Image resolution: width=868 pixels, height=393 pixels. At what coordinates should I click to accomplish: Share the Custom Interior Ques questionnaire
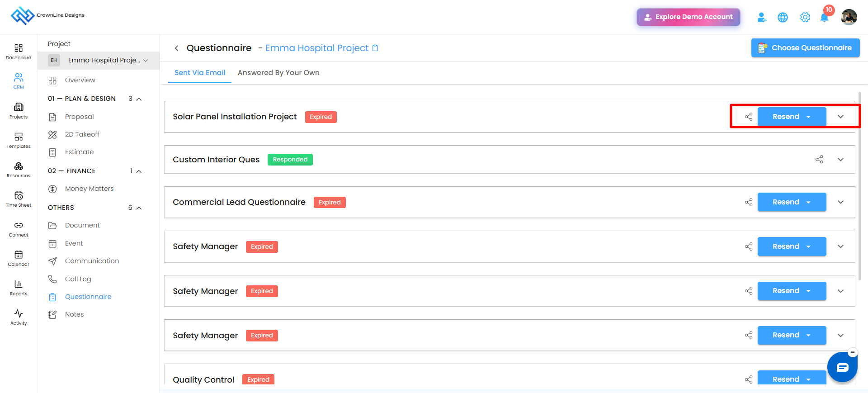(819, 159)
